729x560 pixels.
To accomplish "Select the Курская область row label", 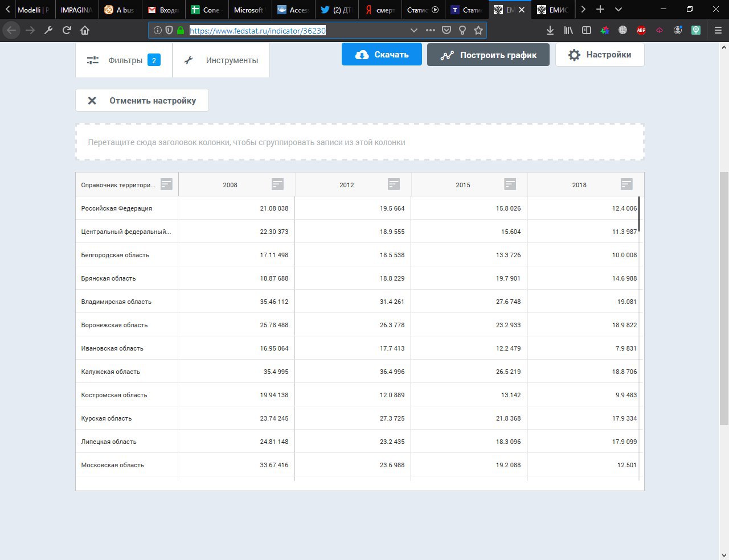I will 107,418.
